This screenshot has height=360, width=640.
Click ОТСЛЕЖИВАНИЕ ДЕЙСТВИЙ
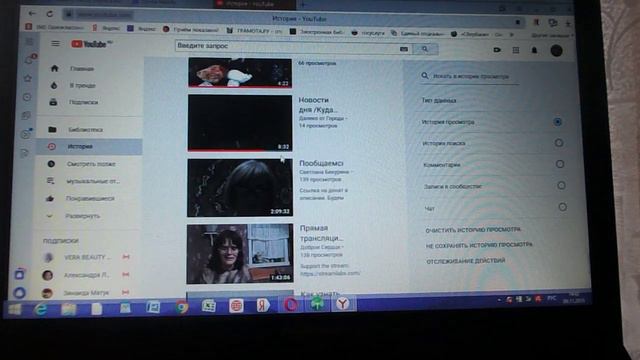coord(466,261)
